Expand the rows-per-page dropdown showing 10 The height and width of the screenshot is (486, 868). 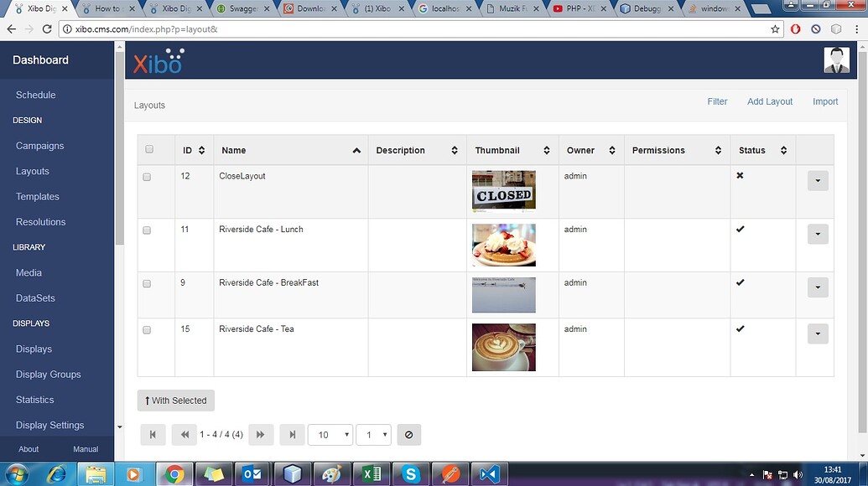click(x=330, y=435)
